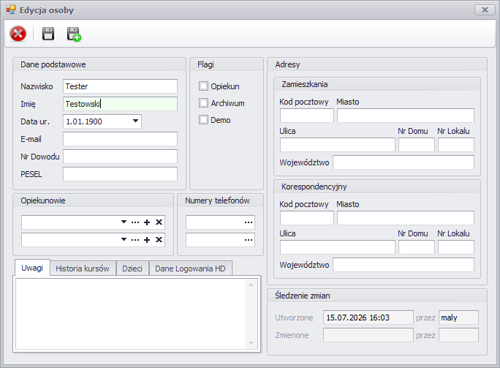Check the Demo flag checkbox
500x368 pixels.
(x=203, y=120)
